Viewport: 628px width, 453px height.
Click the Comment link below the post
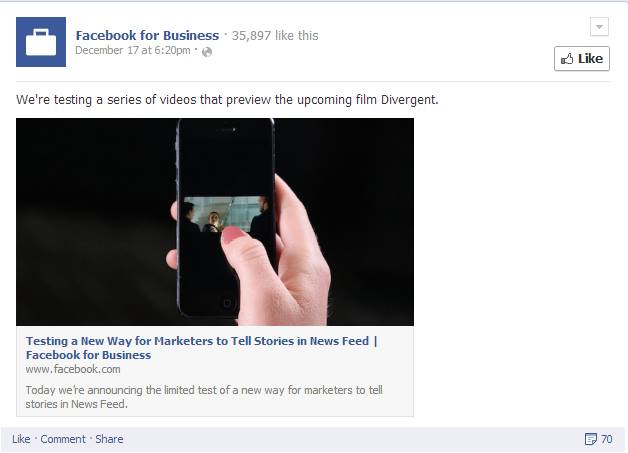[63, 439]
